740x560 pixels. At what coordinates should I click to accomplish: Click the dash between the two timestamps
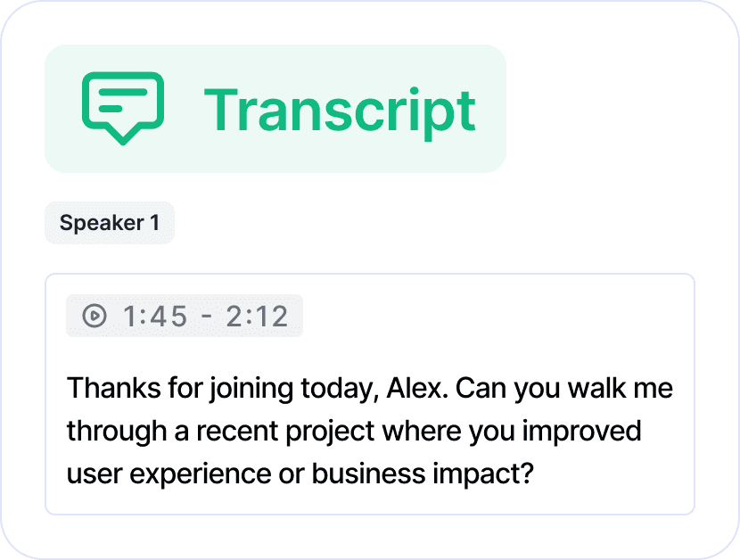point(206,317)
